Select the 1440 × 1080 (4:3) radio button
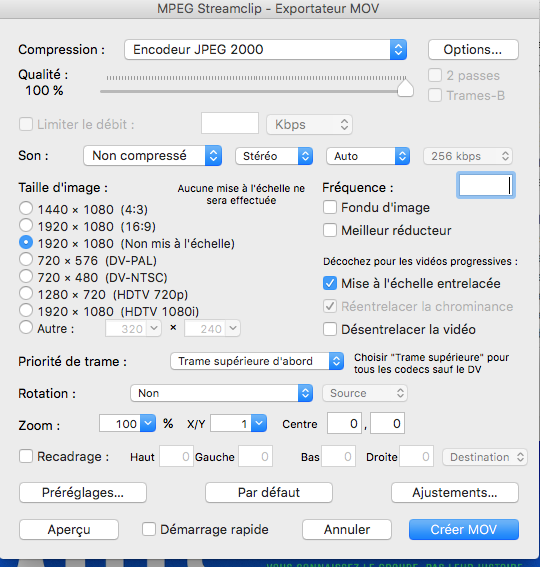The height and width of the screenshot is (567, 540). click(26, 208)
